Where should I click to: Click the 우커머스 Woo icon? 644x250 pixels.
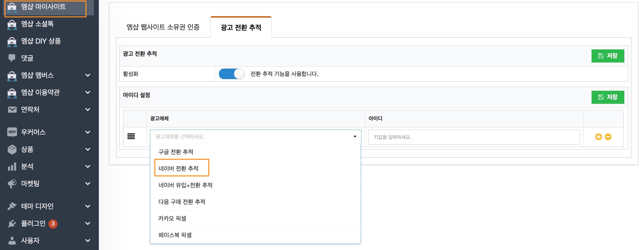pyautogui.click(x=12, y=132)
